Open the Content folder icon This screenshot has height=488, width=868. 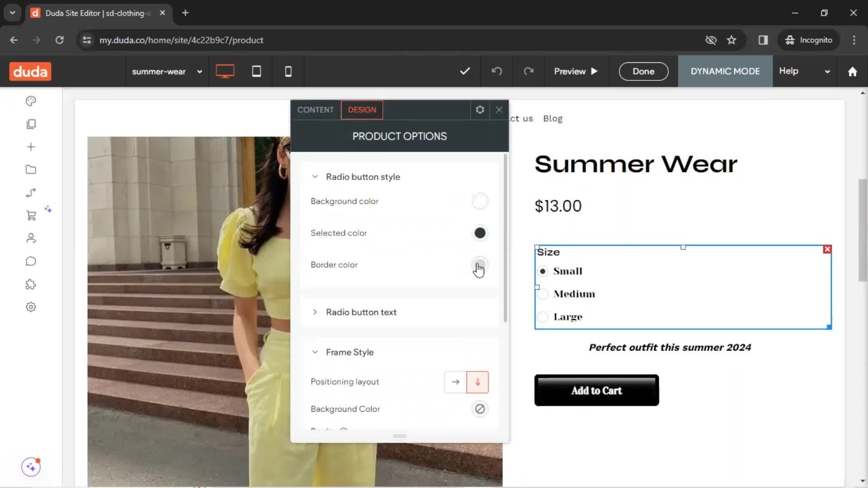(x=31, y=169)
